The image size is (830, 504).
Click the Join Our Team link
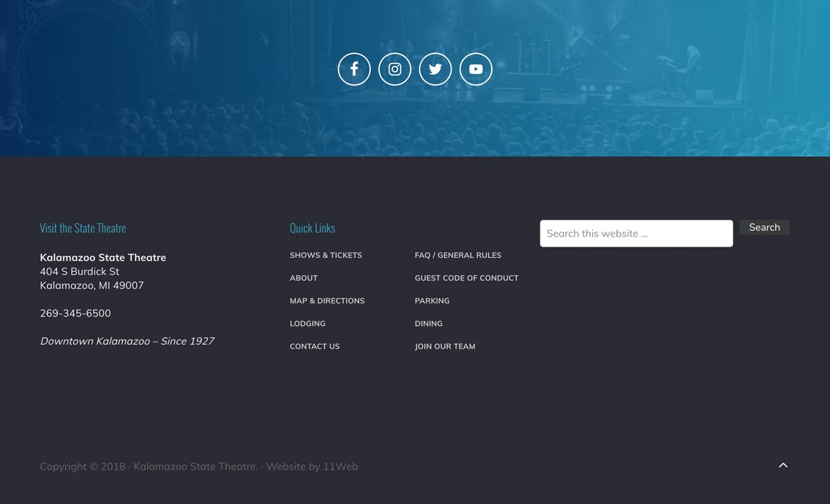pyautogui.click(x=445, y=346)
